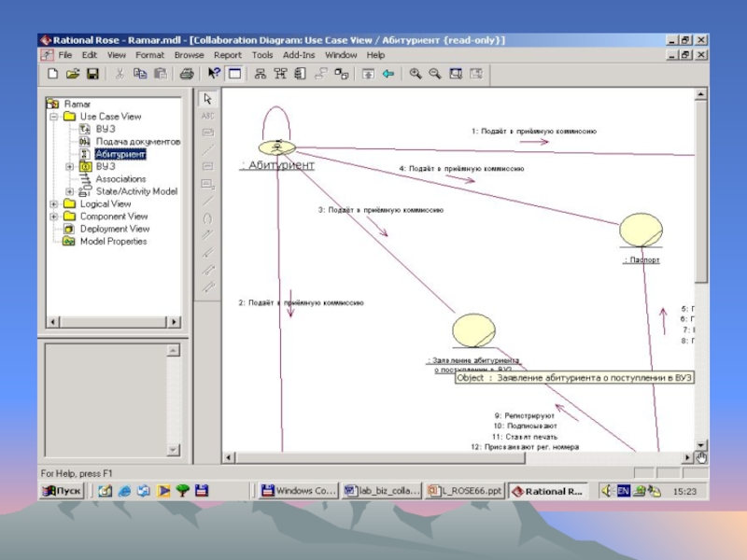Click the Open file folder icon
This screenshot has height=560, width=747.
[x=73, y=74]
